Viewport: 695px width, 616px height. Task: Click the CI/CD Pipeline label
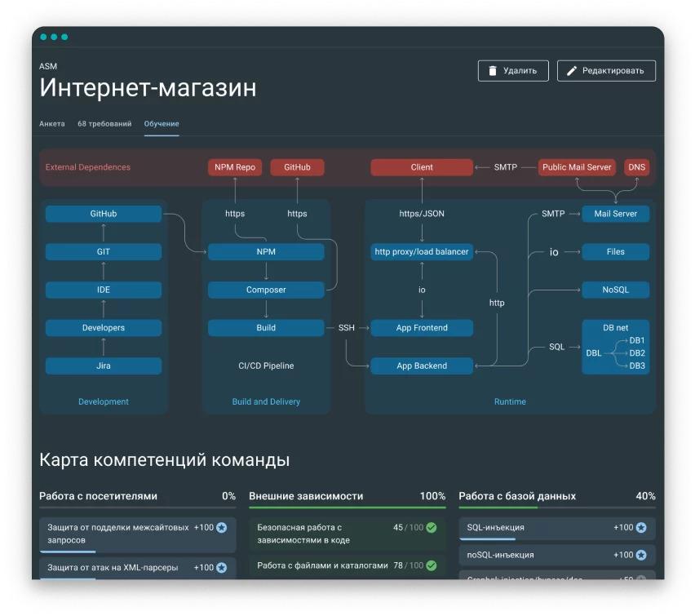(266, 366)
